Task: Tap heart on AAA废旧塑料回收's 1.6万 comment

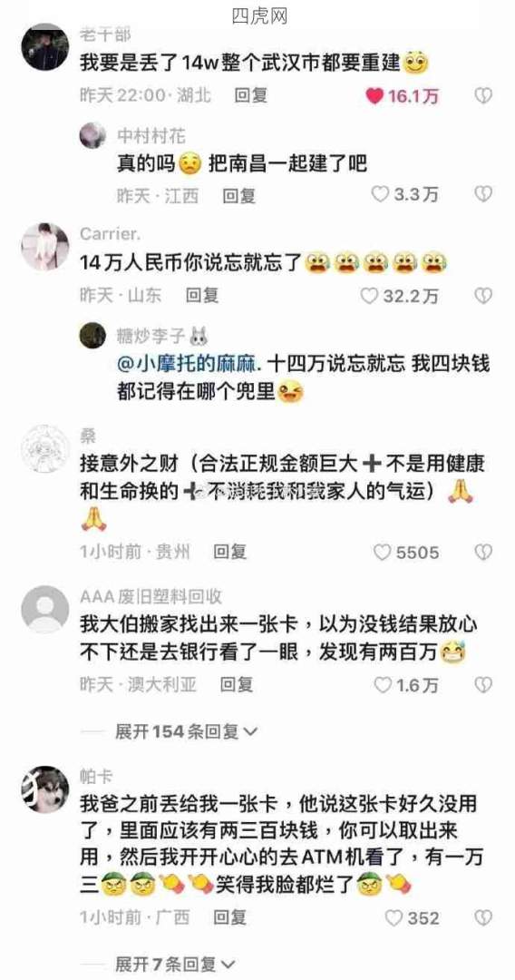Action: 382,685
